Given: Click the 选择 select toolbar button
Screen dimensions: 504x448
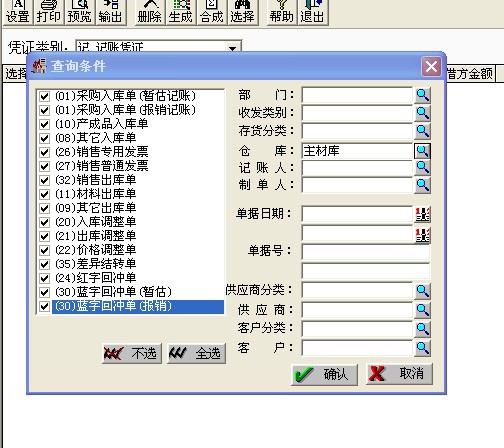Looking at the screenshot, I should 242,12.
